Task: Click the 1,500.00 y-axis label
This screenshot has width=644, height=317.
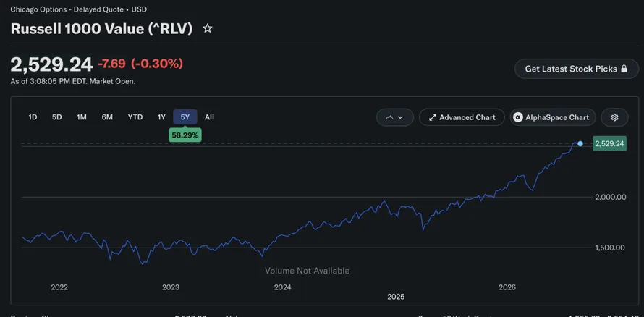Action: point(611,248)
